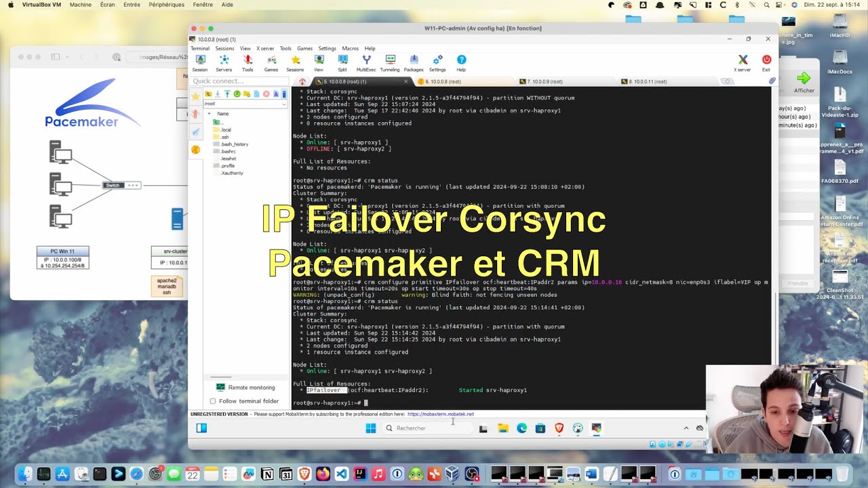Open the Sftp sidebar tab
This screenshot has width=868, height=488.
[195, 150]
